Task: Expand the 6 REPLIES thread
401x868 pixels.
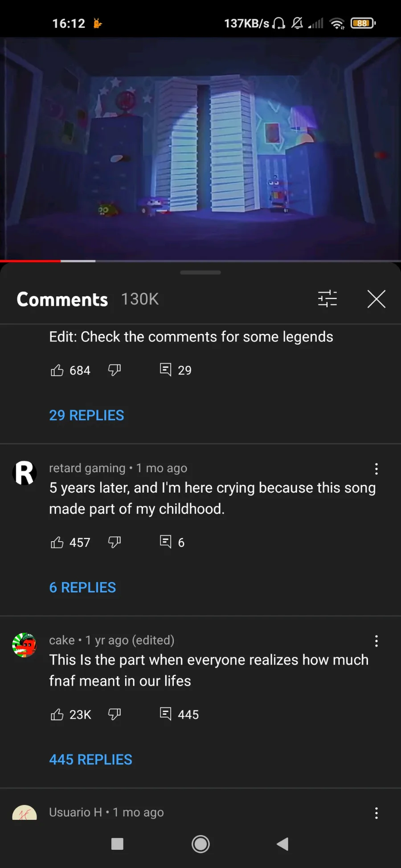Action: point(82,588)
